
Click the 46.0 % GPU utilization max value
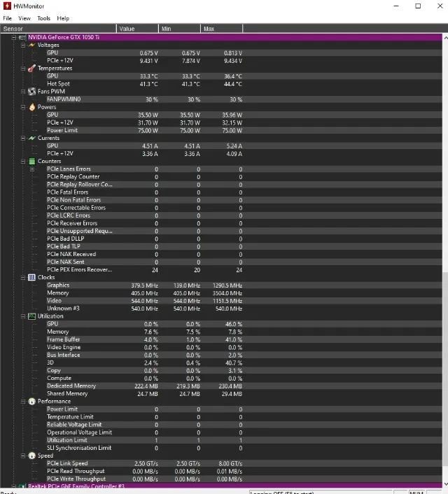[234, 324]
